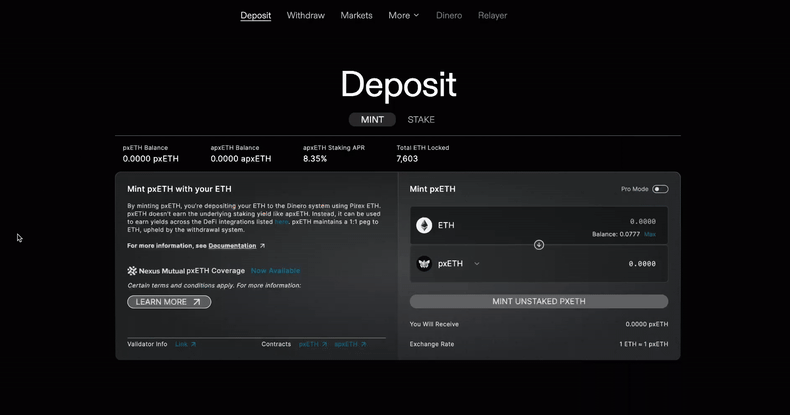Viewport: 790px width, 415px height.
Task: Click Max to use full ETH balance
Action: coord(650,234)
